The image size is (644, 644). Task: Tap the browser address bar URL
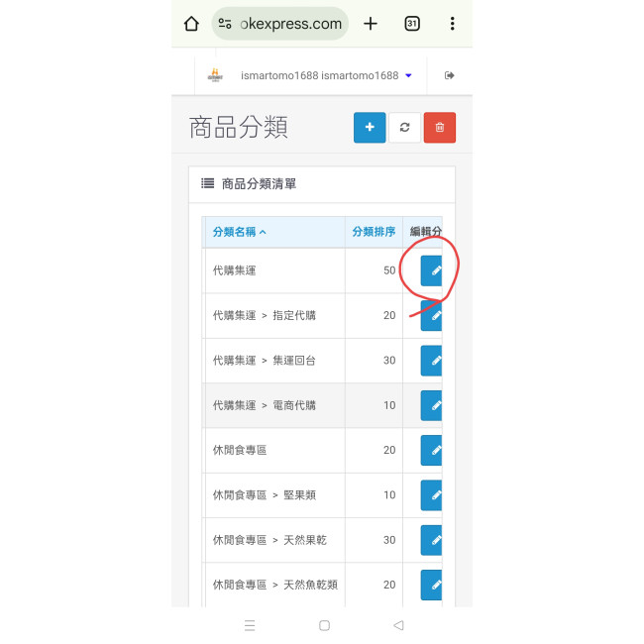coord(289,24)
